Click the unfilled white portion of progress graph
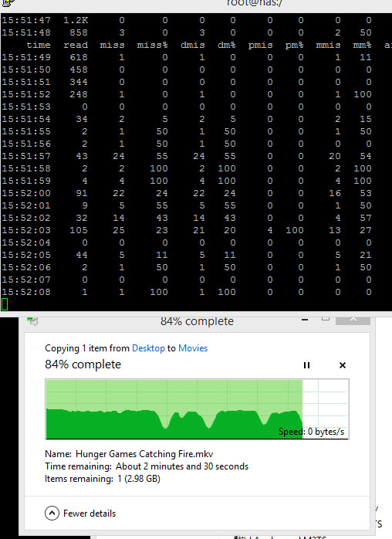Image resolution: width=392 pixels, height=539 pixels. [326, 404]
